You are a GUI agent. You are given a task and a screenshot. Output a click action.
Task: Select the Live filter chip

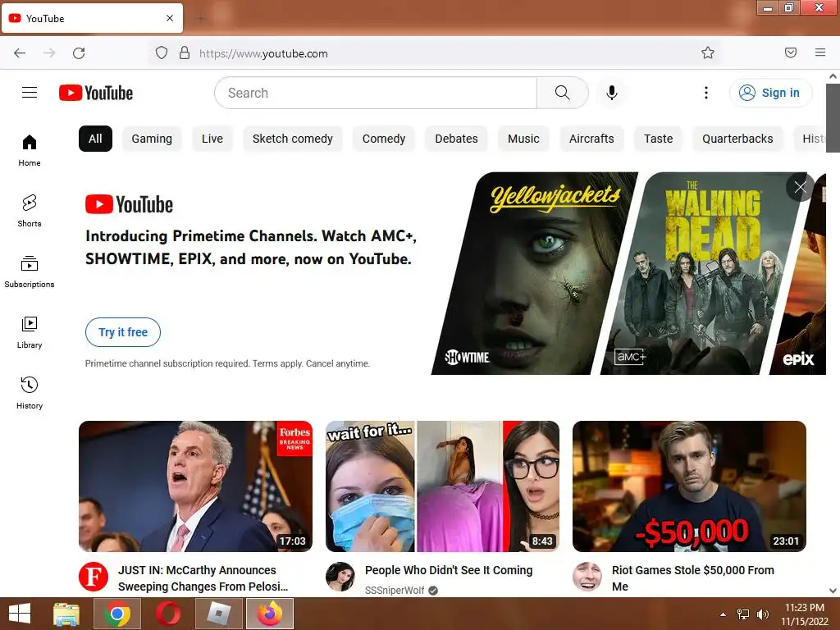pos(212,139)
